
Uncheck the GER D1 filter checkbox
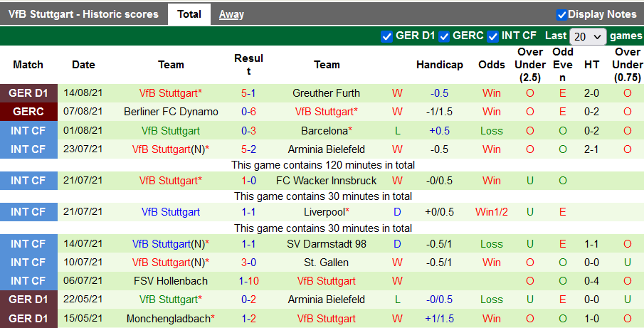387,36
